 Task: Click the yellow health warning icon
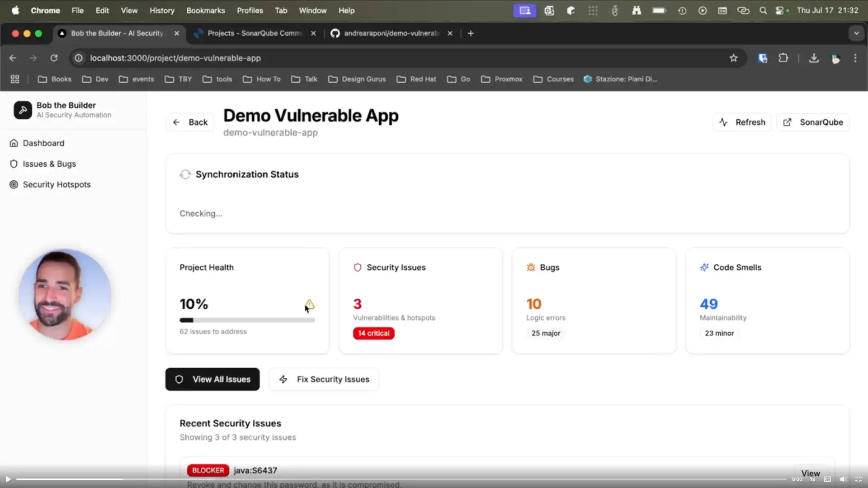(x=310, y=305)
